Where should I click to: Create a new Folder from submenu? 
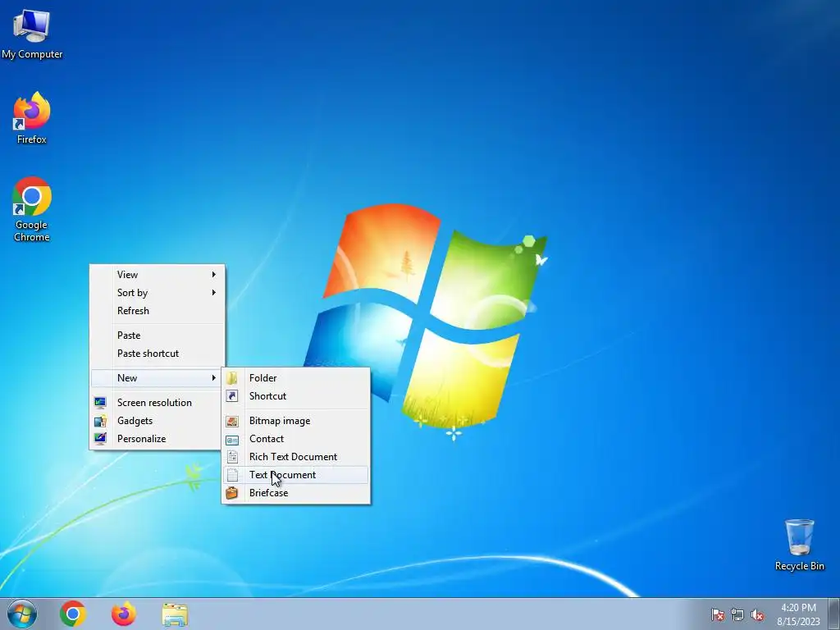[x=295, y=378]
